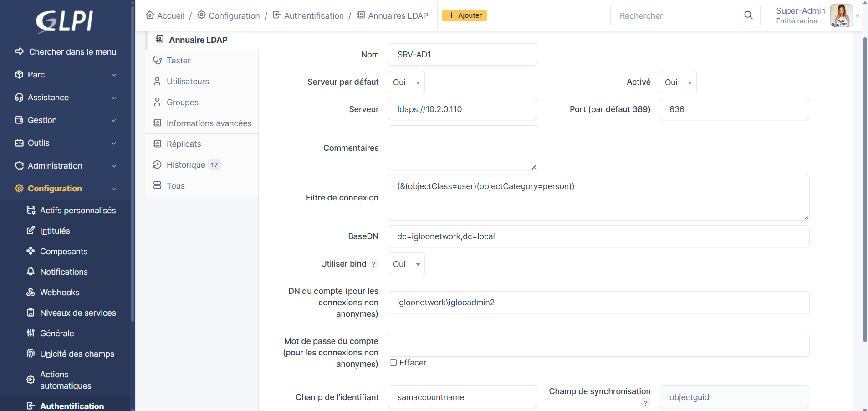The height and width of the screenshot is (411, 868).
Task: Click the Mot de passe du compte field
Action: pyautogui.click(x=598, y=345)
